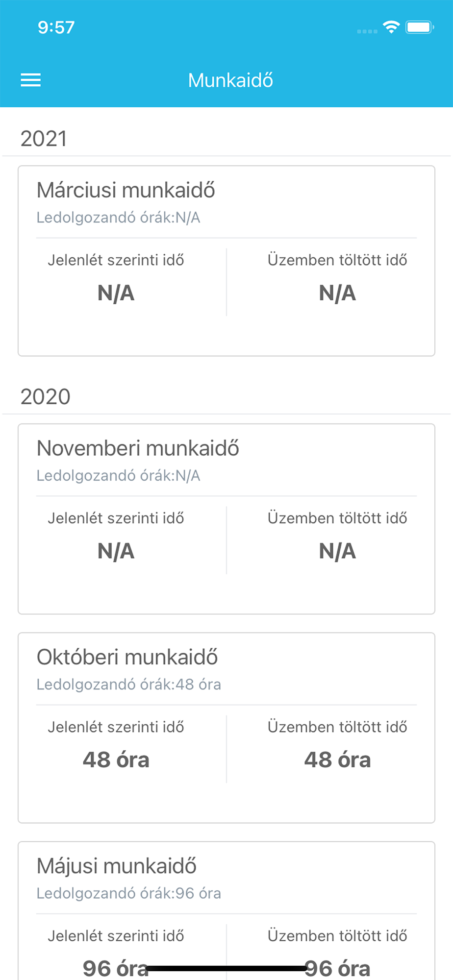Open the Márciusi munkaidő card
453x980 pixels.
226,261
